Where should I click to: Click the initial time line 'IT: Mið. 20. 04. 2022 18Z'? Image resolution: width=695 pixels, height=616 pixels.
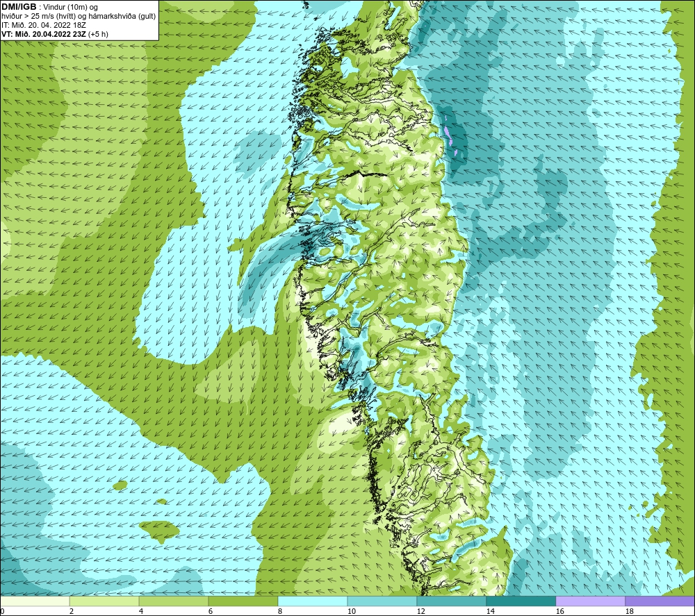pos(43,25)
